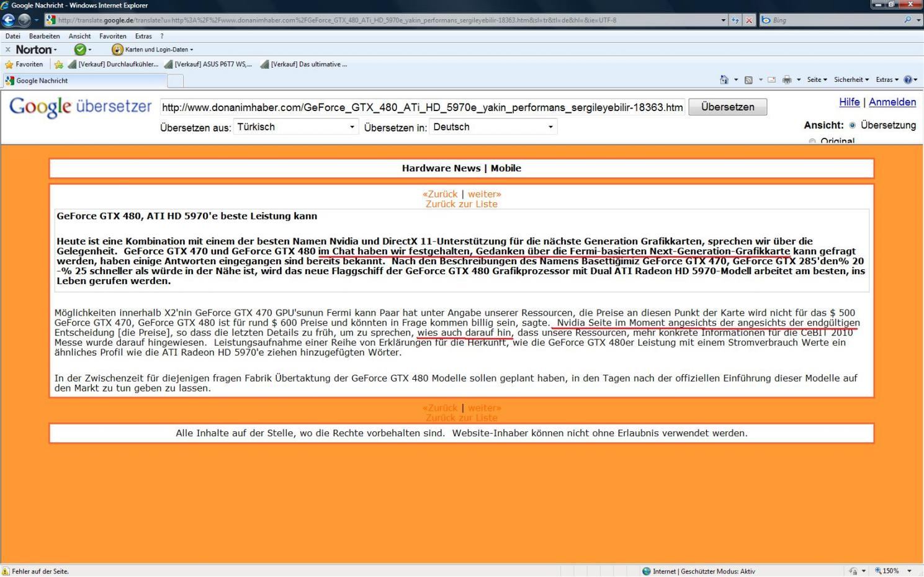
Task: Expand the address bar history dropdown arrow
Action: pos(723,20)
